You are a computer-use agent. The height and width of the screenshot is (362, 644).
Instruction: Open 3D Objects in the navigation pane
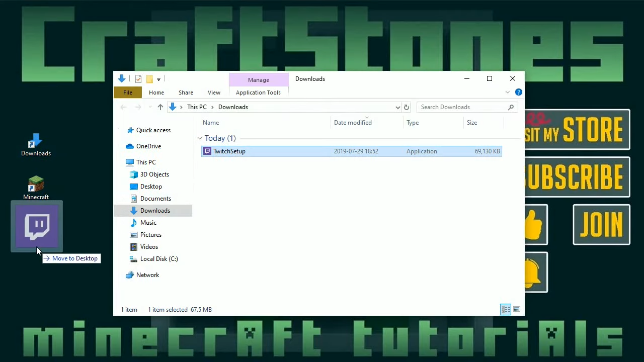click(154, 174)
